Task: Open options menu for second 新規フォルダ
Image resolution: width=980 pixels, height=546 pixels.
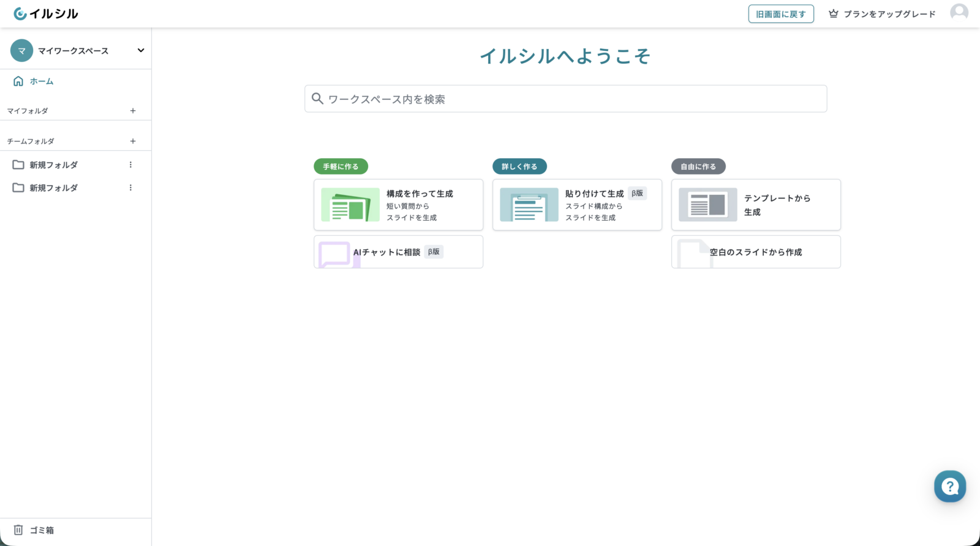Action: coord(130,188)
